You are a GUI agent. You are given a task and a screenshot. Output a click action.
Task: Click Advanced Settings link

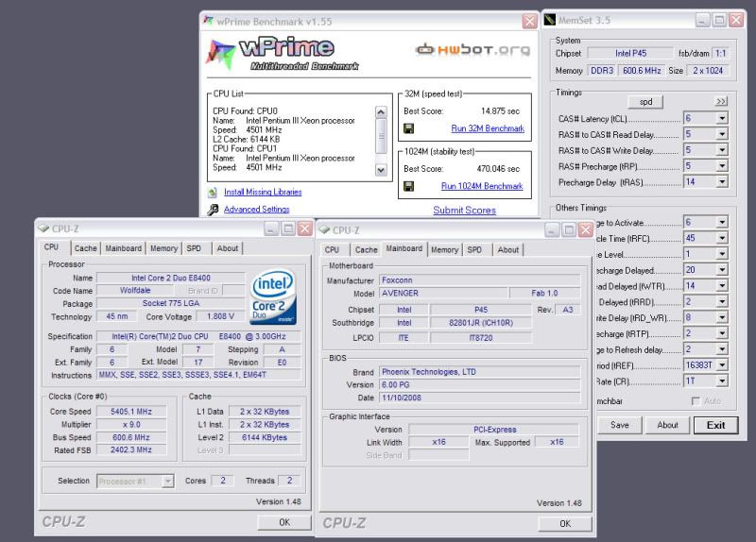tap(256, 209)
